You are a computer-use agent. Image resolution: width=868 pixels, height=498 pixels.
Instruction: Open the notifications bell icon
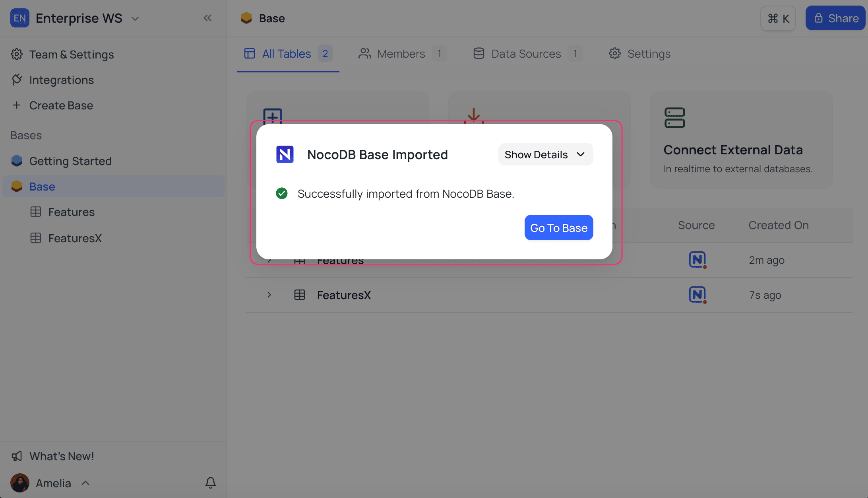point(210,482)
